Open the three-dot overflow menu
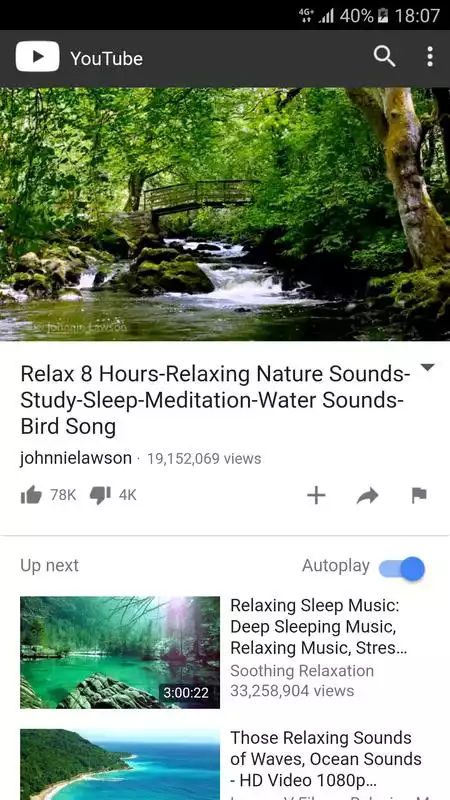450x800 pixels. (430, 57)
